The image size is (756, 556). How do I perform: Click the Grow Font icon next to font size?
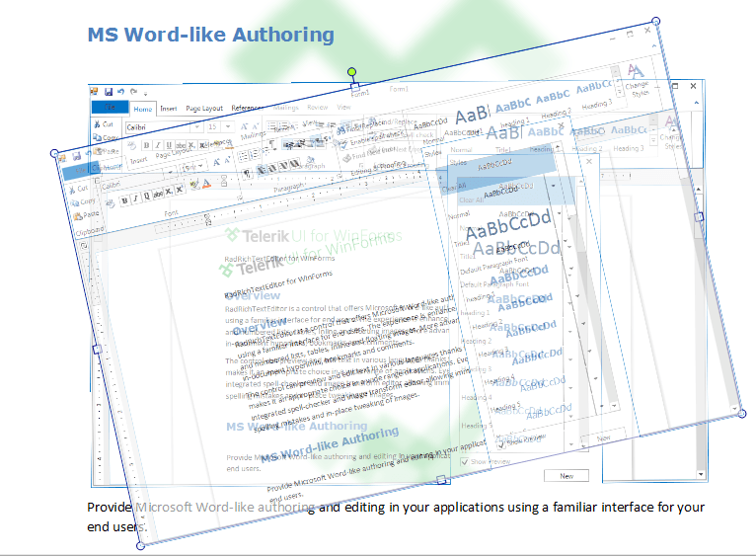245,127
